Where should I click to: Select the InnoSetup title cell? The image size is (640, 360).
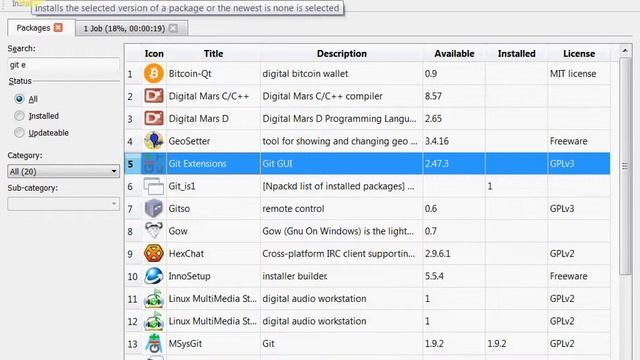click(213, 276)
